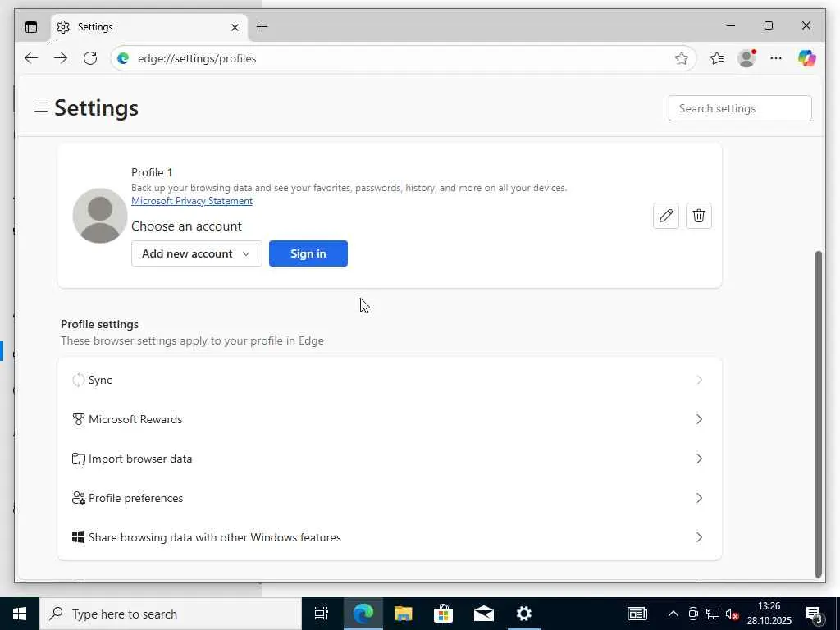The image size is (840, 630).
Task: Expand the Add new account dropdown
Action: pos(197,253)
